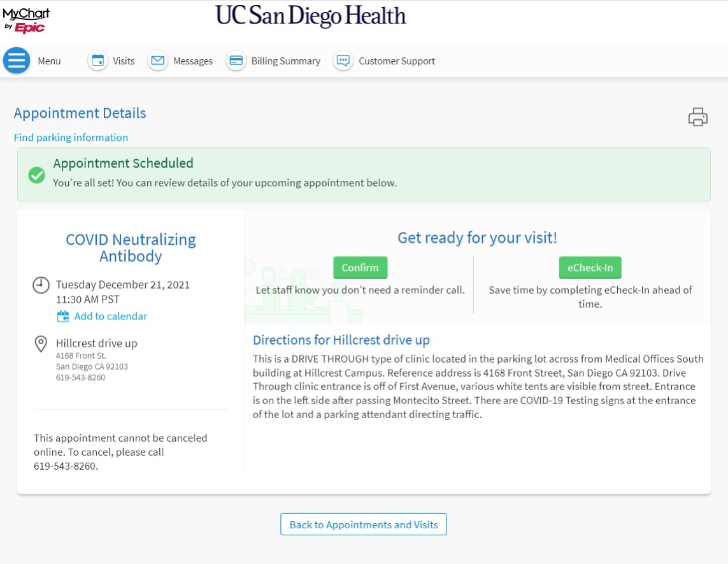Click the 4168 Front St. address line
The height and width of the screenshot is (564, 728).
pyautogui.click(x=82, y=356)
